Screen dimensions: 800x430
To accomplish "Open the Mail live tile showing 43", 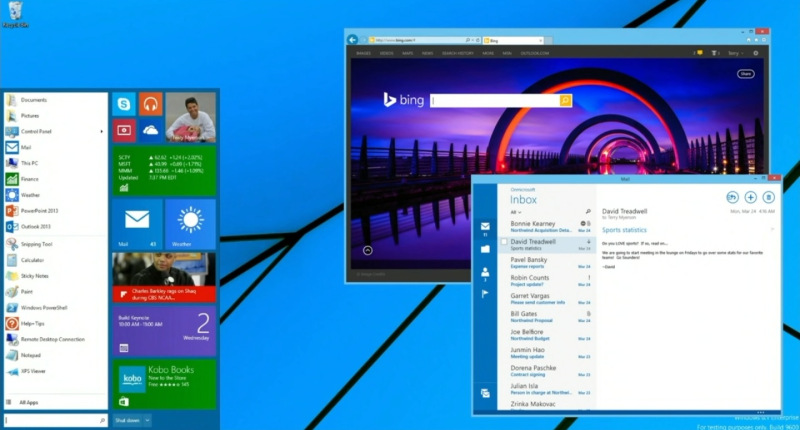I will tap(137, 224).
